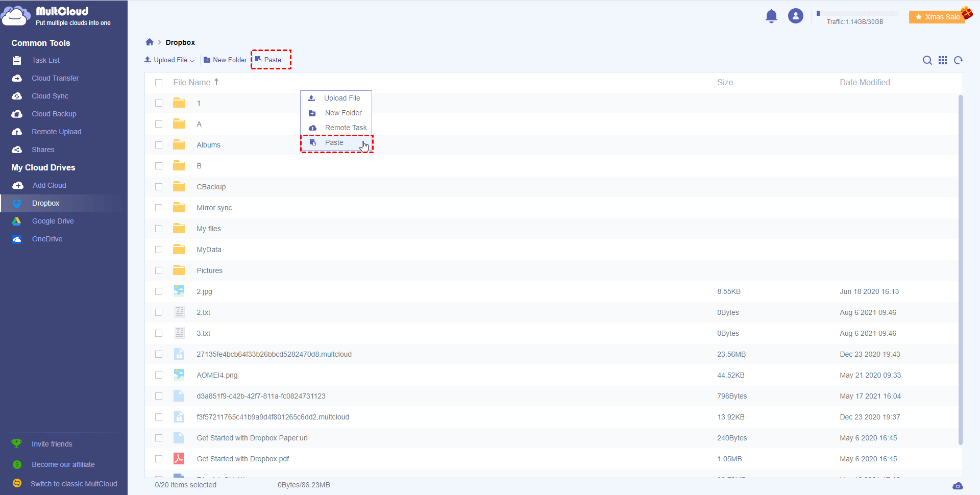This screenshot has height=495, width=980.
Task: Open the Xmas Sale promotion
Action: coord(938,17)
